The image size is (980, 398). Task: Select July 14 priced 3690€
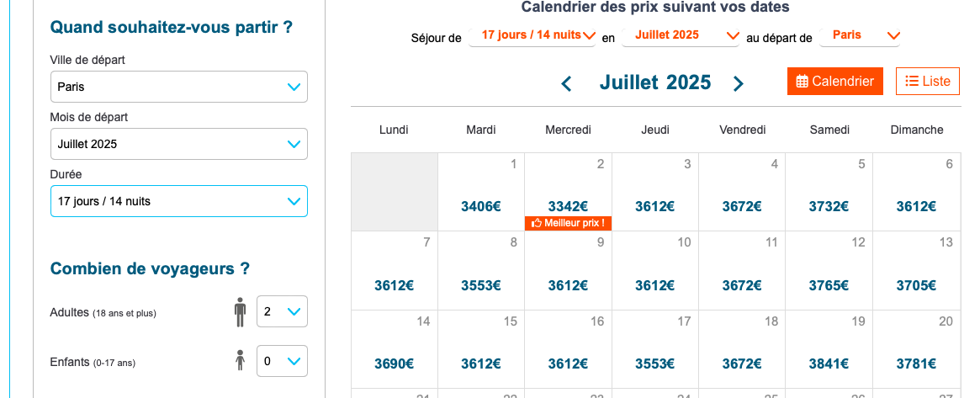[395, 349]
